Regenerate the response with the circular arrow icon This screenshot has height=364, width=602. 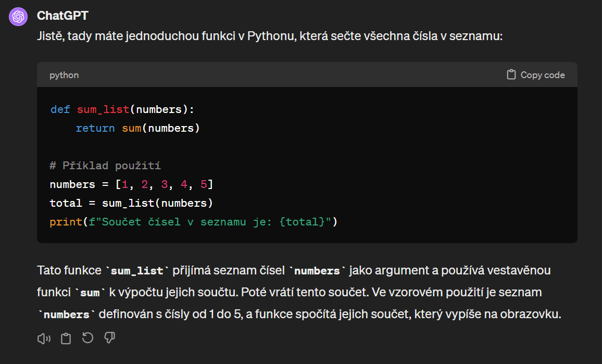pos(87,338)
